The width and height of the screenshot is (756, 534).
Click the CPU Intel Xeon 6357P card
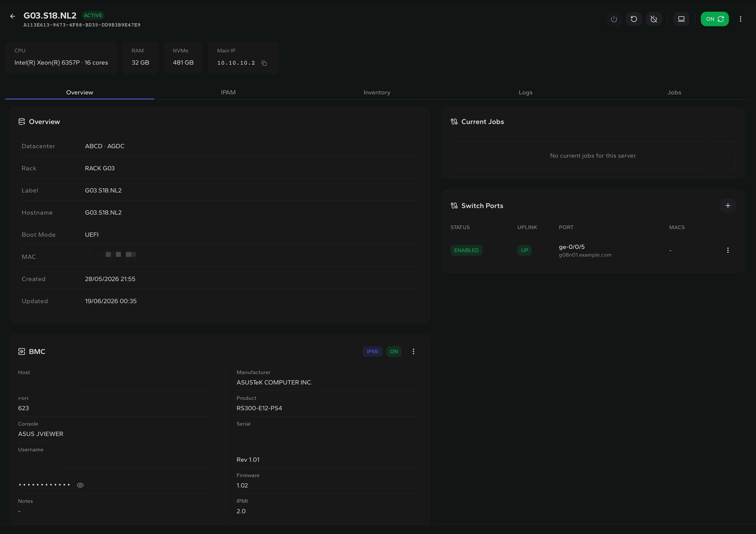(61, 58)
